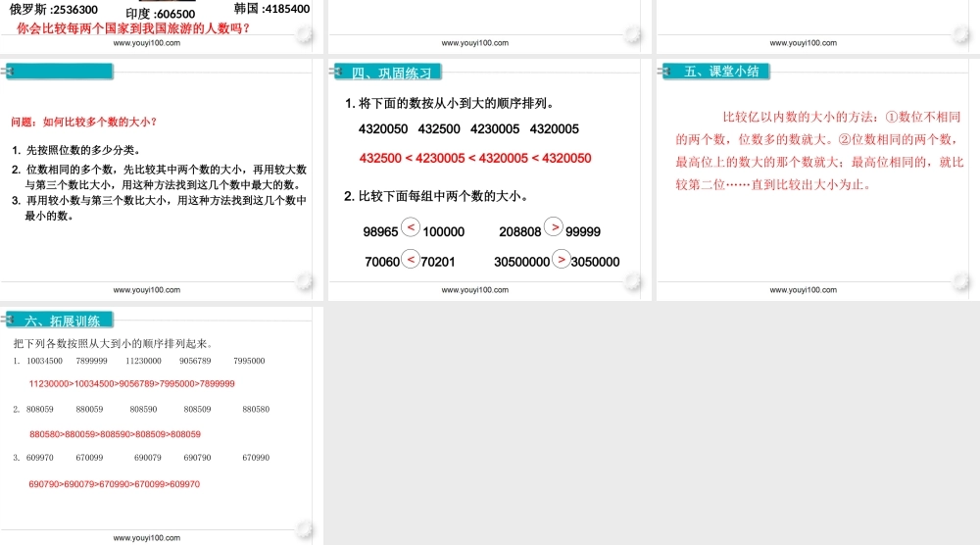Click the red answer starting with 11230000>10034500
980x545 pixels.
(131, 383)
